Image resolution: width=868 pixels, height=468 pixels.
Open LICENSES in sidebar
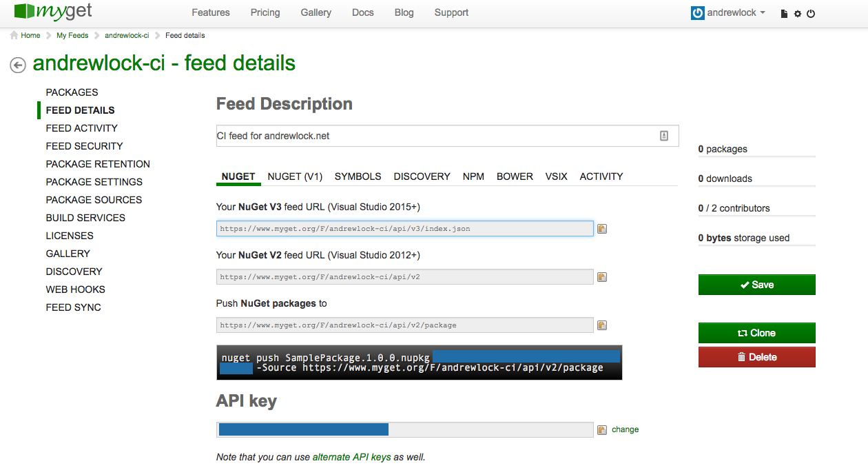point(70,236)
